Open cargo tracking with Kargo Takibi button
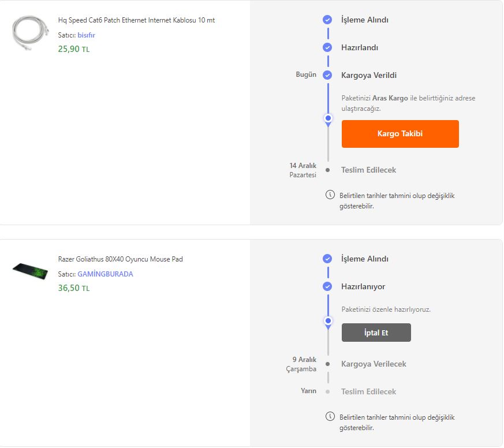This screenshot has height=448, width=504. tap(400, 134)
